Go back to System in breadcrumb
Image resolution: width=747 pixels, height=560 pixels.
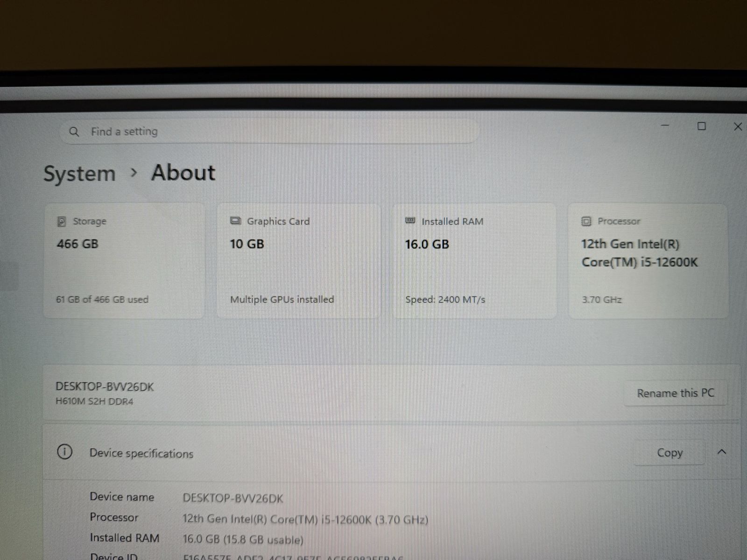coord(79,174)
